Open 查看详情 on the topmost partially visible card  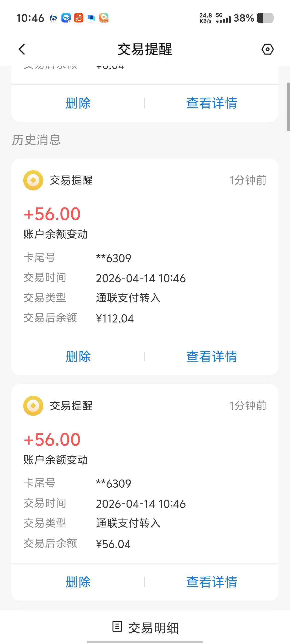point(212,103)
